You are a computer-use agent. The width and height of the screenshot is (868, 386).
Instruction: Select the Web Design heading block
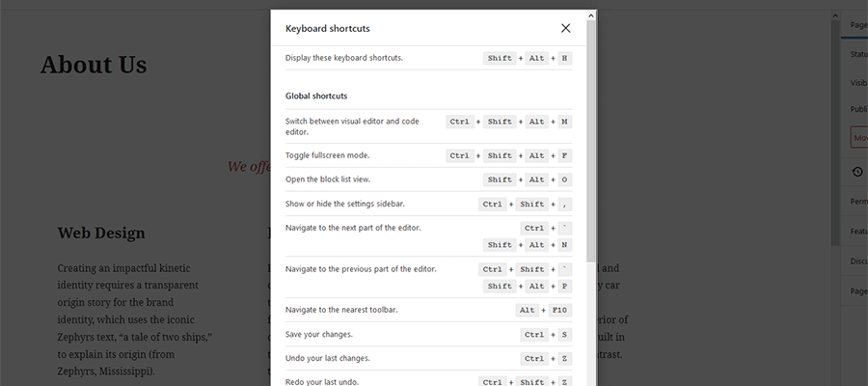[x=101, y=233]
